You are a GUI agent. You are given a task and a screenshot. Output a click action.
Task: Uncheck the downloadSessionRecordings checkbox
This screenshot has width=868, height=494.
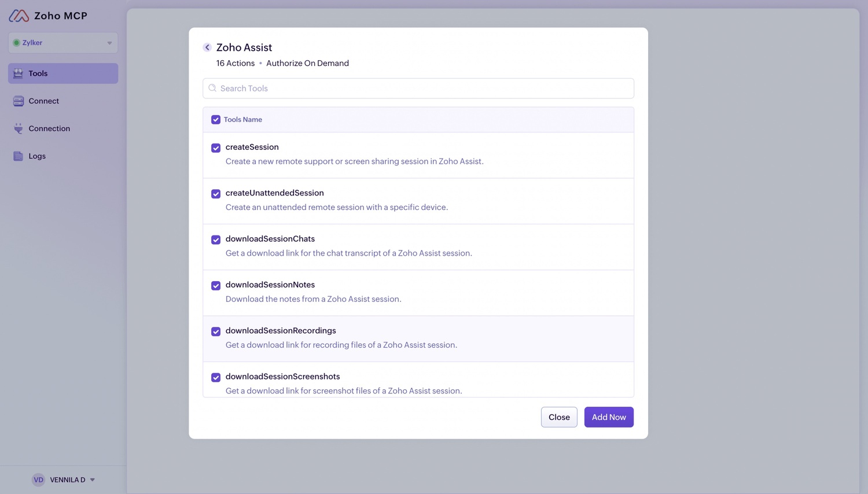tap(216, 331)
